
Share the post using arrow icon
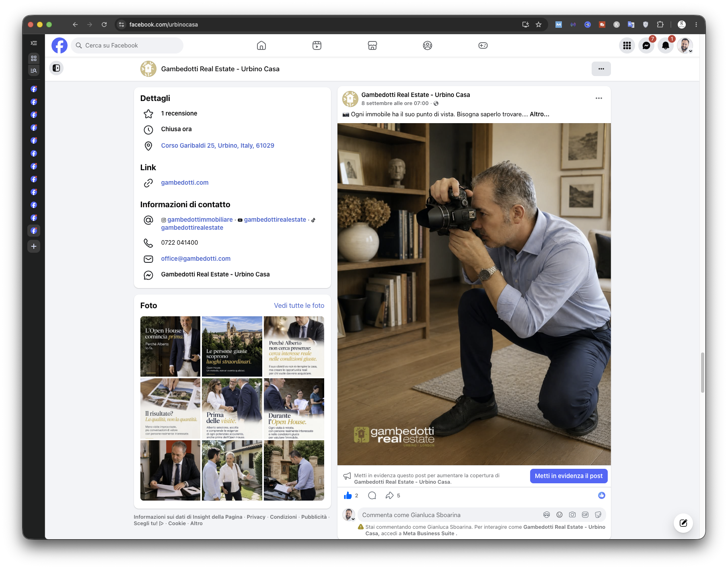coord(389,495)
